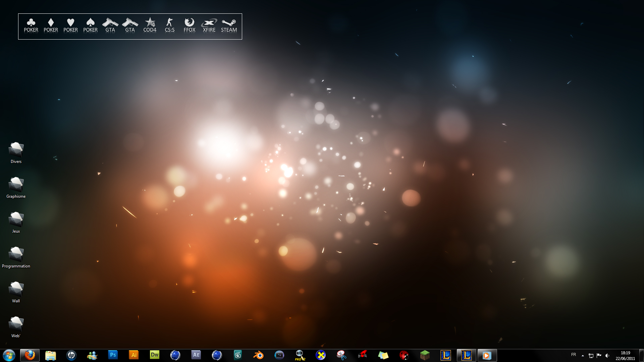Start the COD4 dock shortcut
This screenshot has height=362, width=644.
click(150, 25)
